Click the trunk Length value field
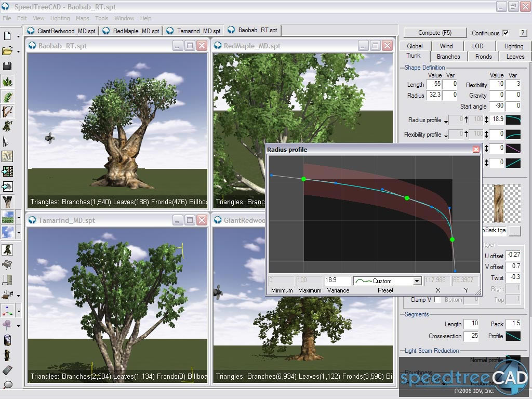 (x=434, y=84)
